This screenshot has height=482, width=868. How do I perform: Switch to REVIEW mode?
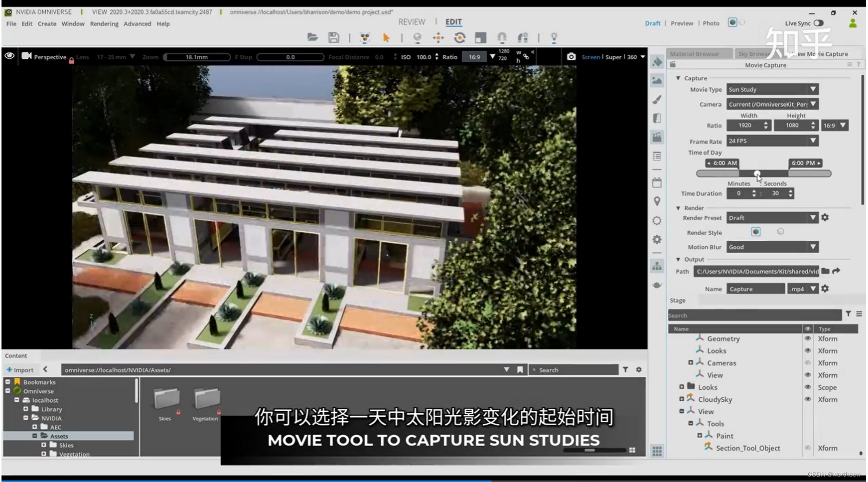tap(412, 22)
